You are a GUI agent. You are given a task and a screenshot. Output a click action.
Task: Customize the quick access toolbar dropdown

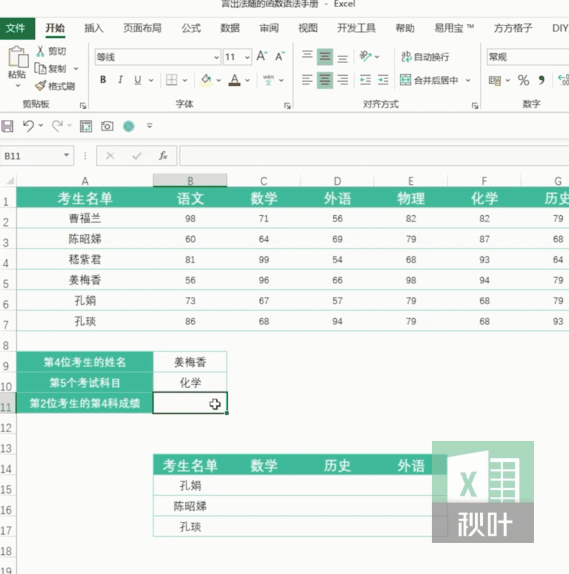pos(149,126)
